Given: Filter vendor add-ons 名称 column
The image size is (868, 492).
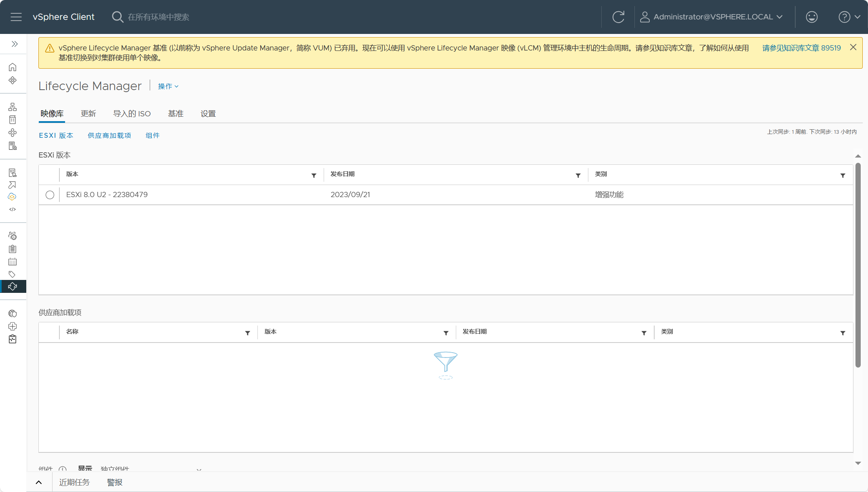Looking at the screenshot, I should [247, 333].
